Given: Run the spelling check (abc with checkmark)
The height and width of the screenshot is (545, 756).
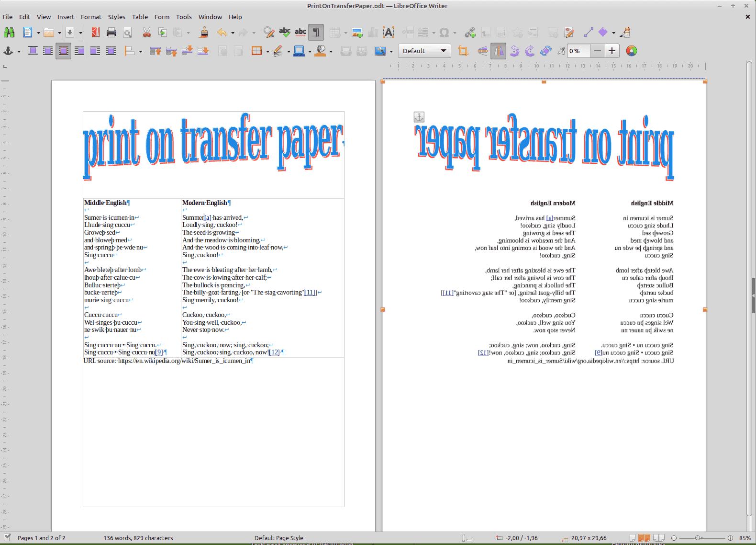Looking at the screenshot, I should [285, 33].
